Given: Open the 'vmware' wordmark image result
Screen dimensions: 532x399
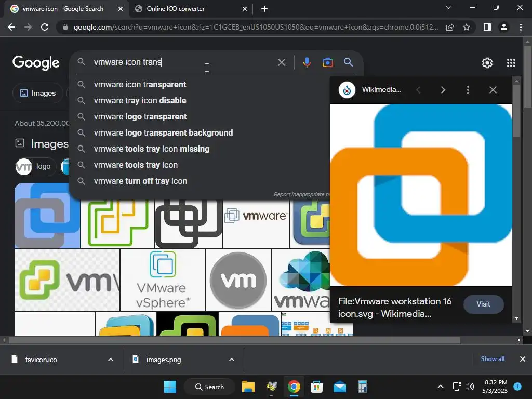Looking at the screenshot, I should coord(256,224).
